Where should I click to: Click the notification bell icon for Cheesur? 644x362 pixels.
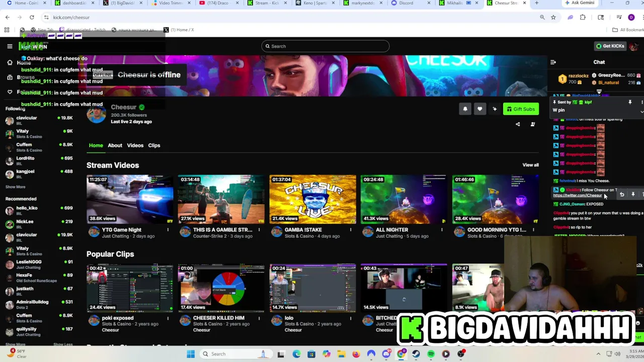pyautogui.click(x=465, y=109)
